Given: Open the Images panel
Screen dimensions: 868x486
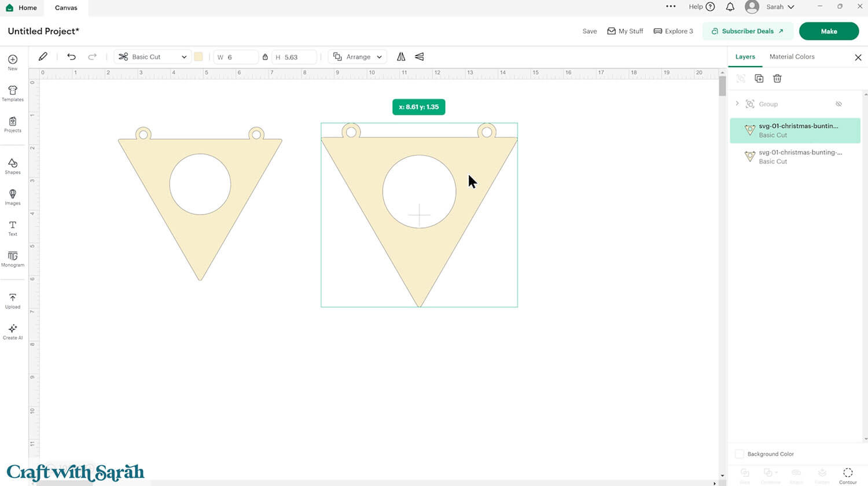Looking at the screenshot, I should (x=12, y=197).
